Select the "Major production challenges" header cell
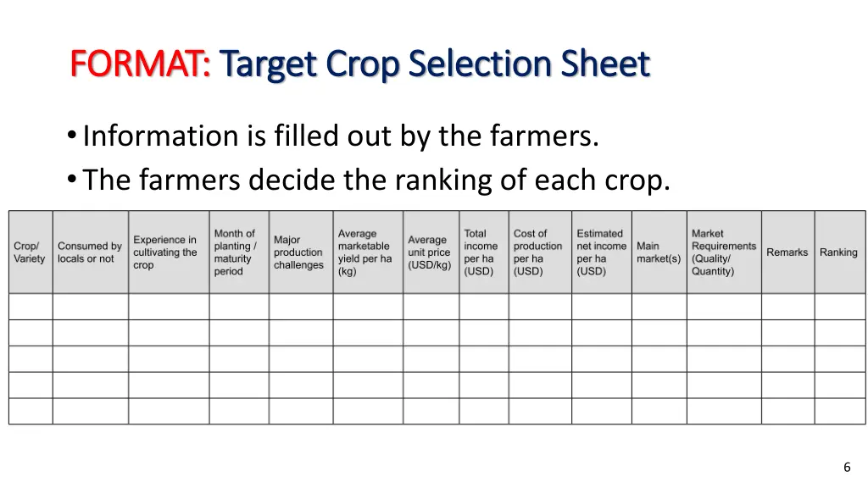The width and height of the screenshot is (868, 488). coord(298,252)
